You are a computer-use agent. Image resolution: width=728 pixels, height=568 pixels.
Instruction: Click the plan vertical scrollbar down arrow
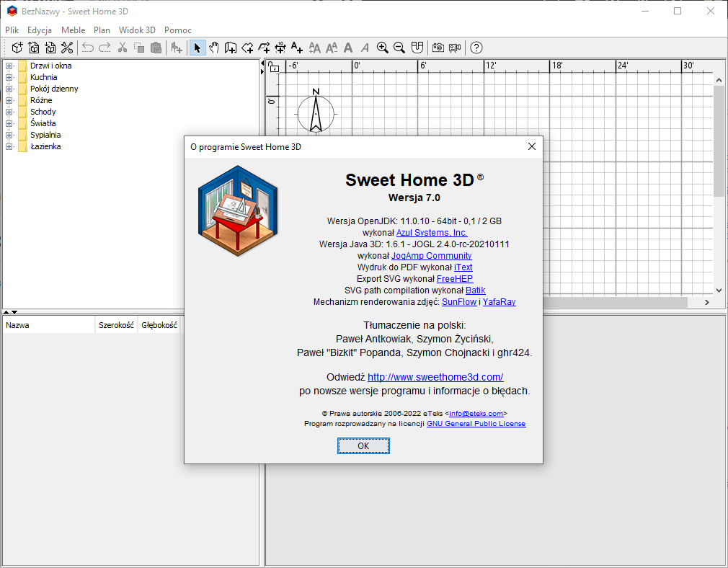(x=719, y=290)
